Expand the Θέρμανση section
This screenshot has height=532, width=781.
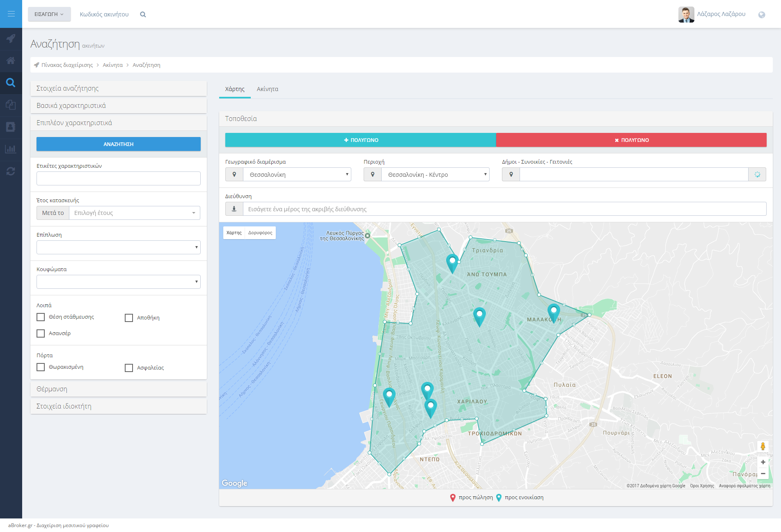point(118,389)
